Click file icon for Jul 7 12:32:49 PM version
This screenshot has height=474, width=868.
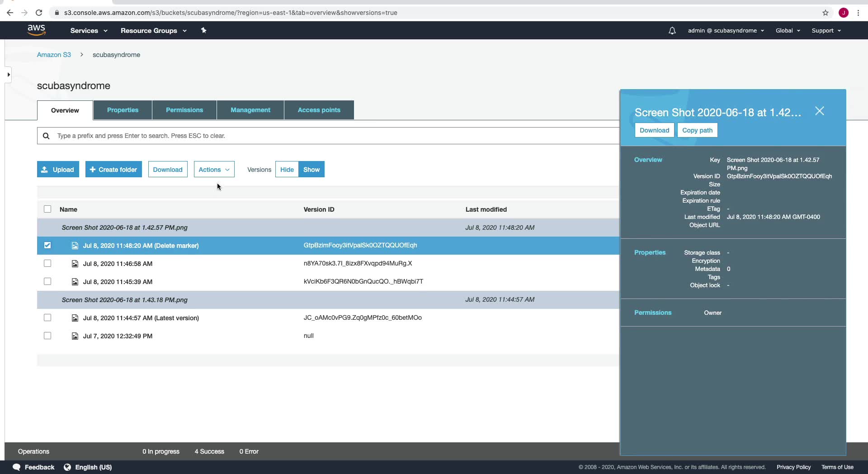click(75, 336)
